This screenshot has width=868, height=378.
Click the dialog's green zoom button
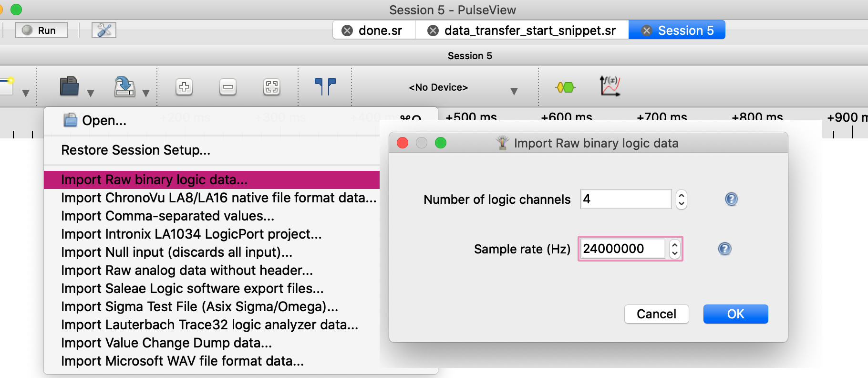click(x=441, y=143)
